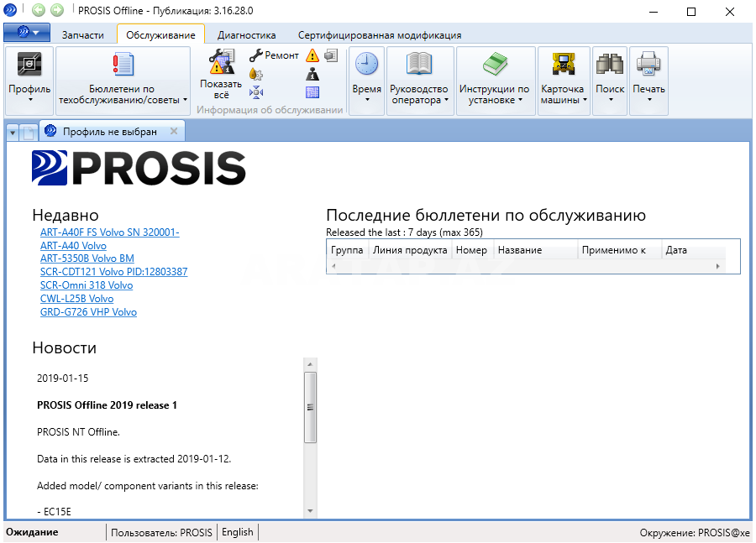Click the blue circuit schematics icon
The image size is (756, 543).
point(312,92)
